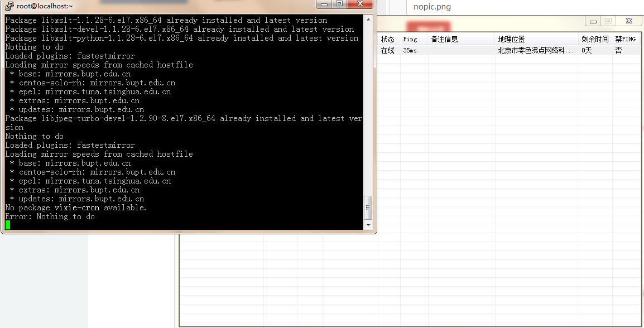Select the 35ms ping value cell

[x=414, y=50]
